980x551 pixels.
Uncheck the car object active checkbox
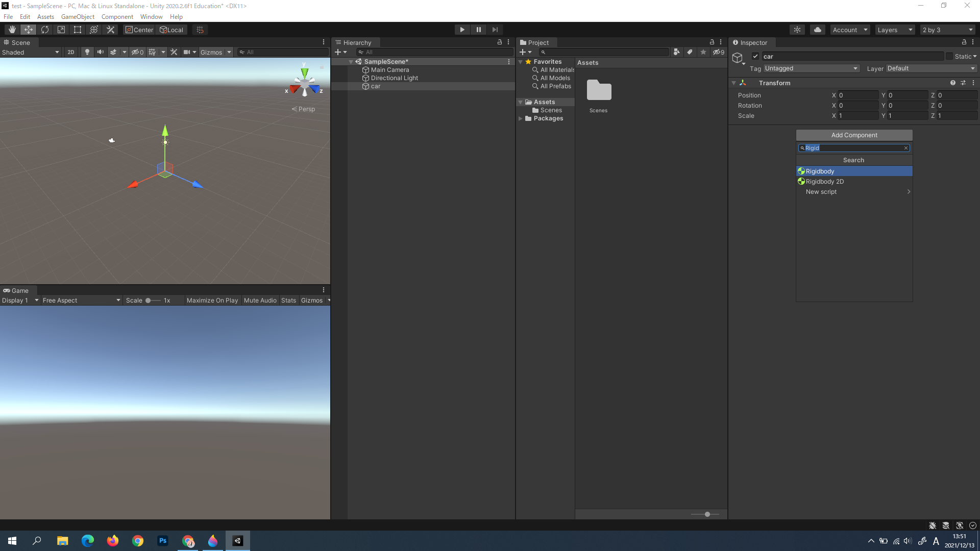[x=755, y=56]
